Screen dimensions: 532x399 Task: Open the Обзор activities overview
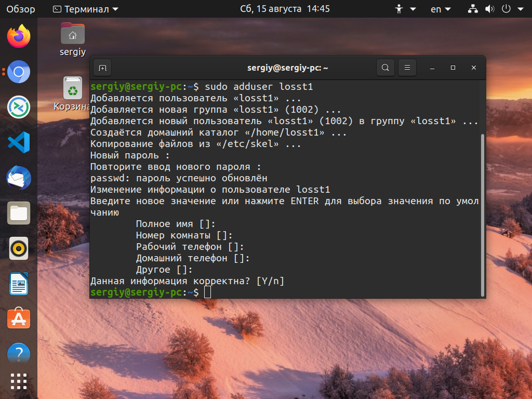tap(21, 9)
